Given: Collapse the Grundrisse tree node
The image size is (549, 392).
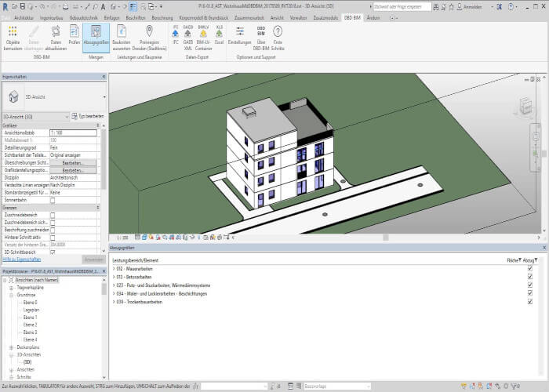Looking at the screenshot, I should [11, 295].
